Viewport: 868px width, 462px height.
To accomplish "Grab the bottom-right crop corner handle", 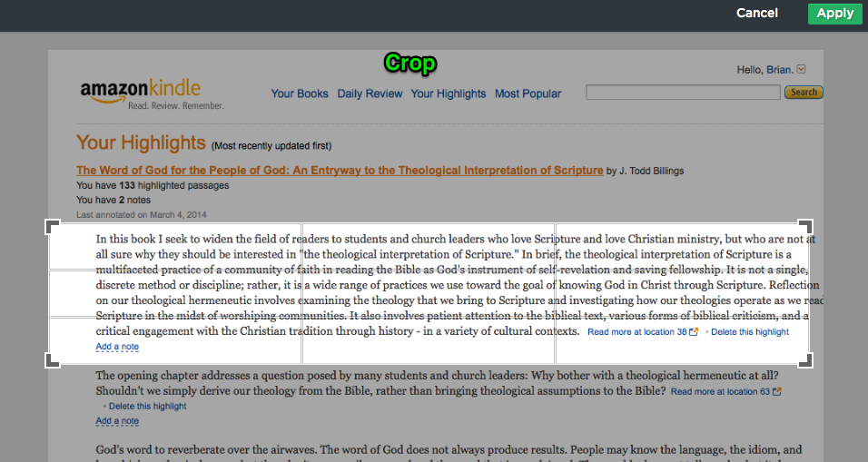I will (x=805, y=360).
